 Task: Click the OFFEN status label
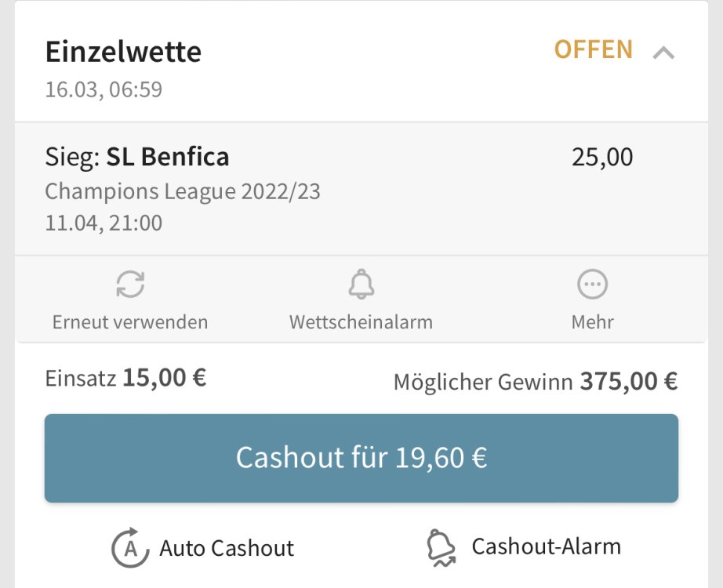[x=593, y=50]
